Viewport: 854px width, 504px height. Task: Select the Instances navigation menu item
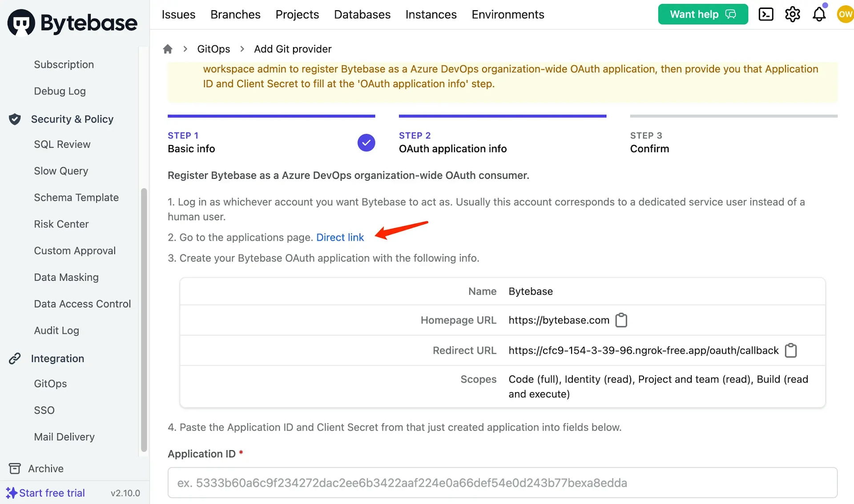431,14
